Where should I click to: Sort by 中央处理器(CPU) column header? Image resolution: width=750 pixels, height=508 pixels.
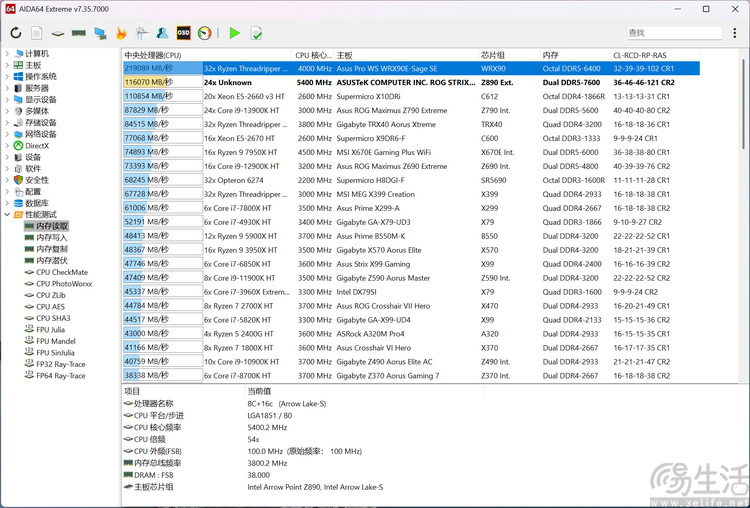[207, 55]
